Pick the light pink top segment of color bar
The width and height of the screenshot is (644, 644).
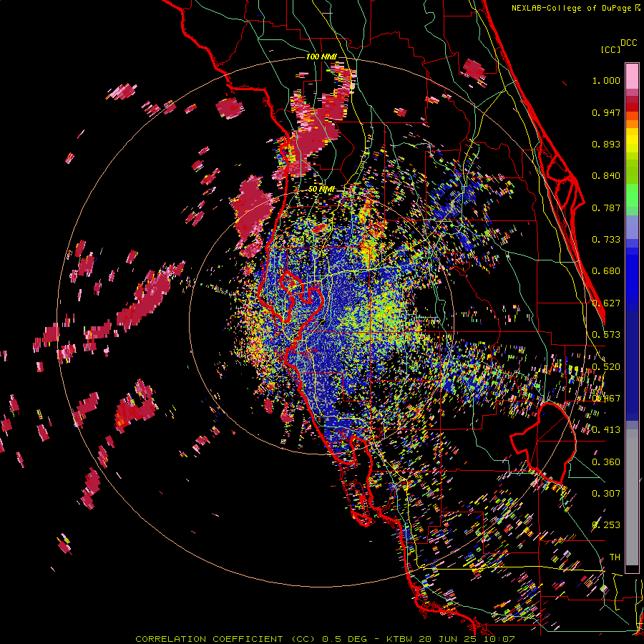(x=632, y=77)
